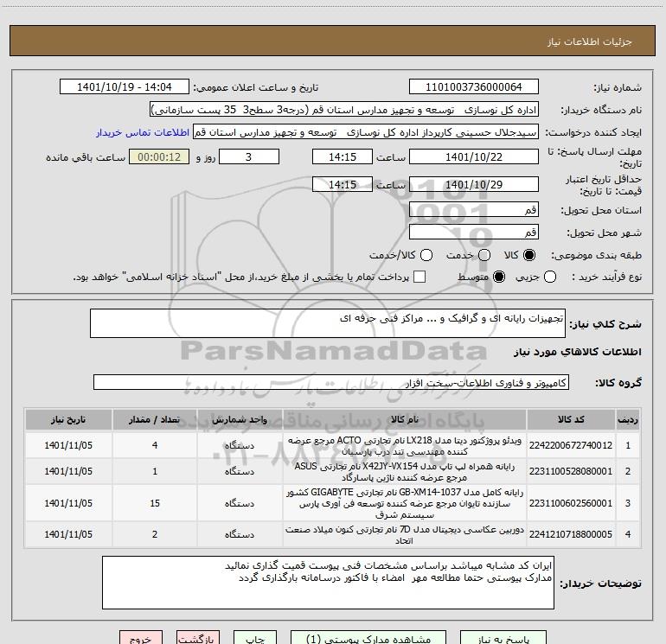Click price validity date 1401/10/29 field
The width and height of the screenshot is (666, 644).
tap(474, 184)
